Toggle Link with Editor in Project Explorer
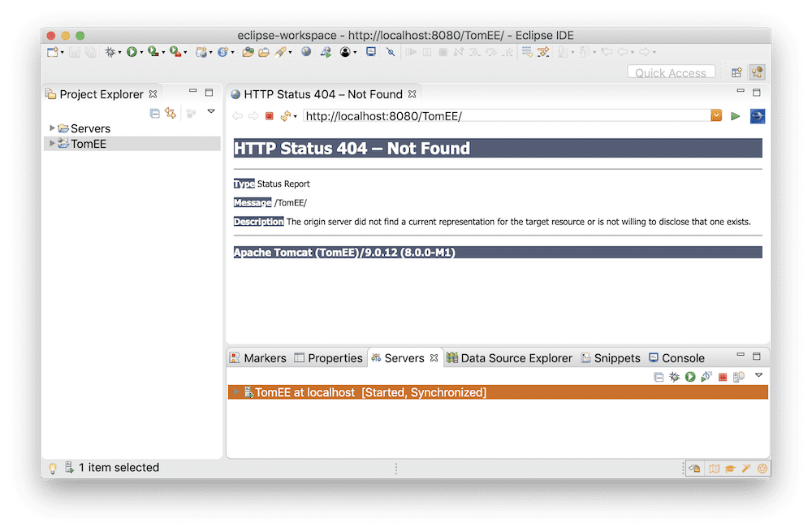 click(171, 113)
